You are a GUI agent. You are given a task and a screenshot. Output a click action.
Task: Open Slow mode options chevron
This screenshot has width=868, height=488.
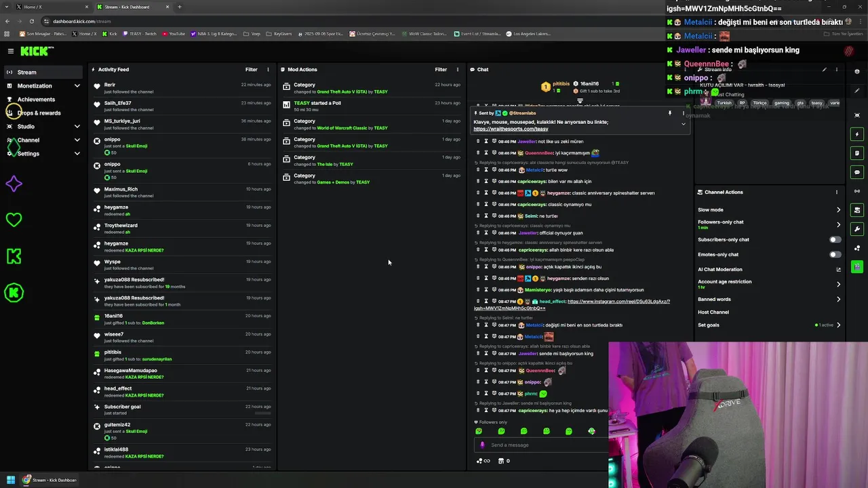pyautogui.click(x=838, y=209)
